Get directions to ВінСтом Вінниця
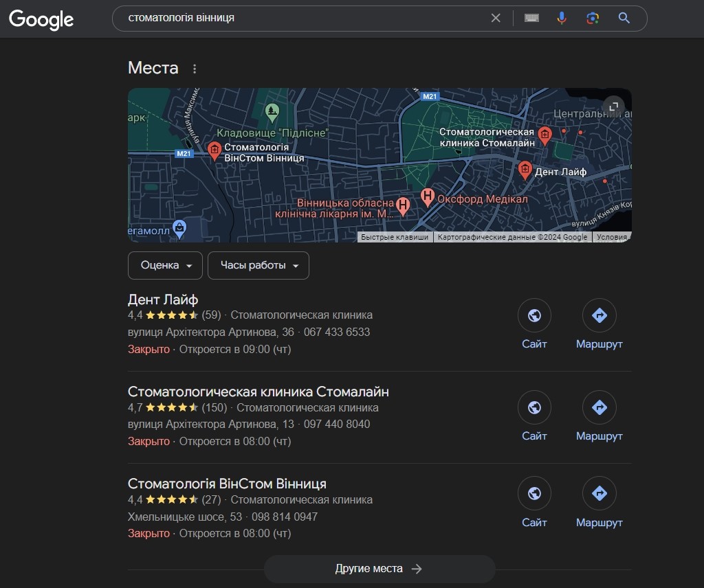704x588 pixels. click(599, 493)
